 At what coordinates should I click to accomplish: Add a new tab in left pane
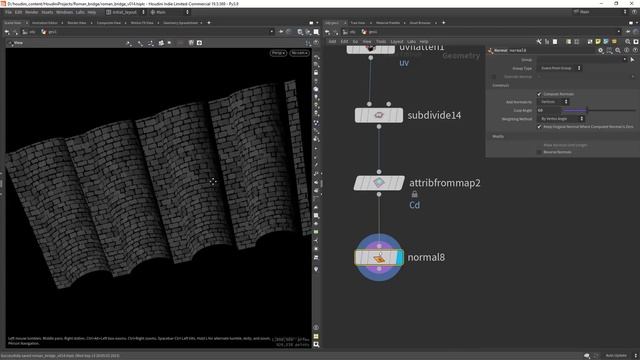click(x=209, y=23)
